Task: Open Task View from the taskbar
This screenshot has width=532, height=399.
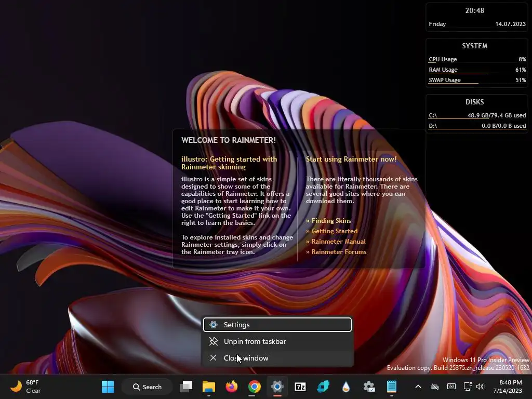Action: click(186, 387)
